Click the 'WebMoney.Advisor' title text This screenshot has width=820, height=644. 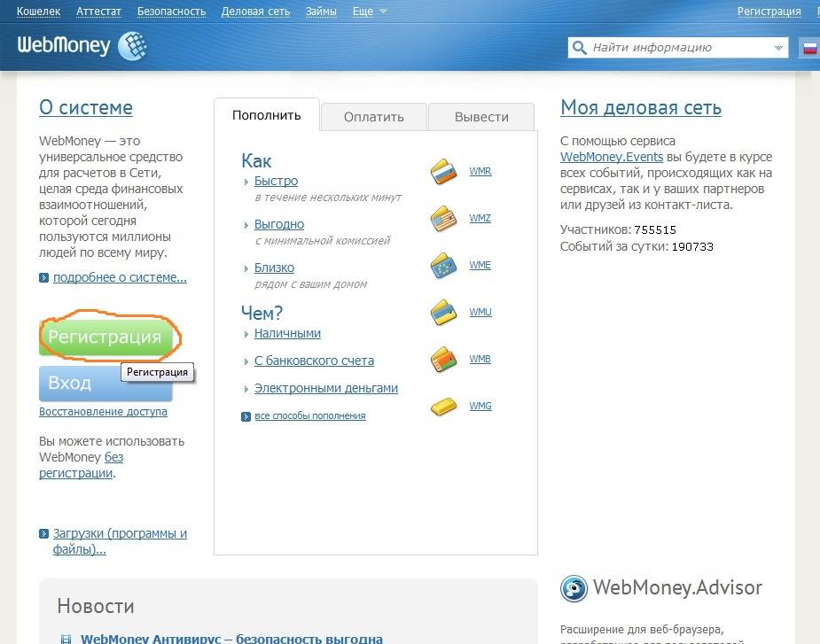677,587
